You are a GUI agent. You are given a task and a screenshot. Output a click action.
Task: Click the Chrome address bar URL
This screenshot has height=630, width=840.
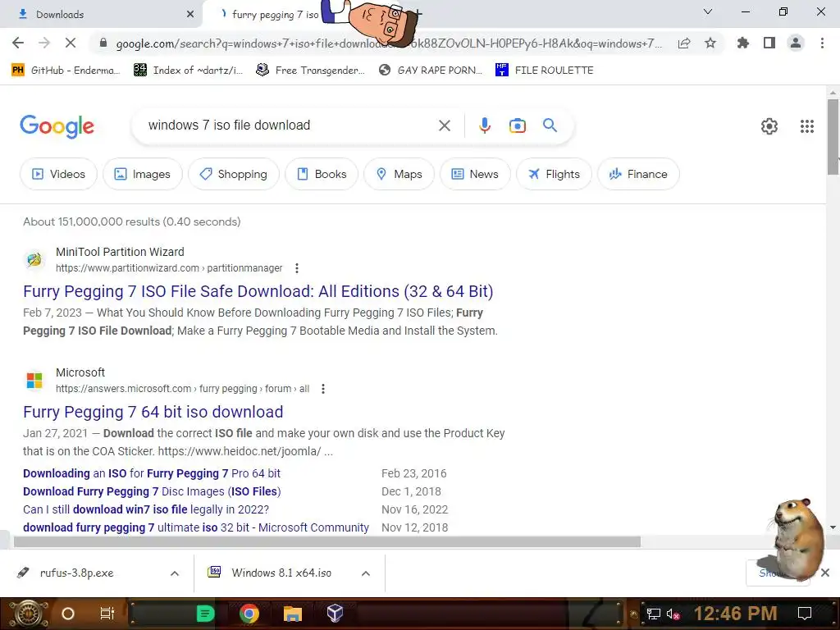click(388, 43)
